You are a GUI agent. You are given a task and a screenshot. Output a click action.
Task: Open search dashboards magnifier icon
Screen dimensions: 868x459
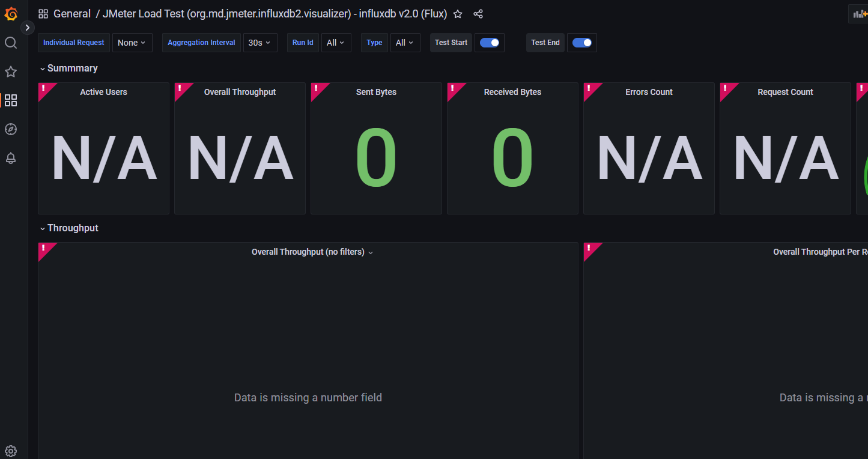coord(11,43)
